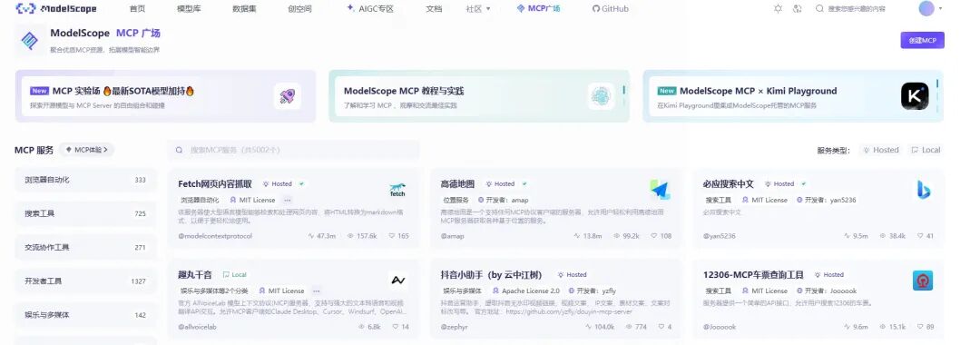Click the ModelScope logo in header
The height and width of the screenshot is (345, 980).
click(x=57, y=9)
